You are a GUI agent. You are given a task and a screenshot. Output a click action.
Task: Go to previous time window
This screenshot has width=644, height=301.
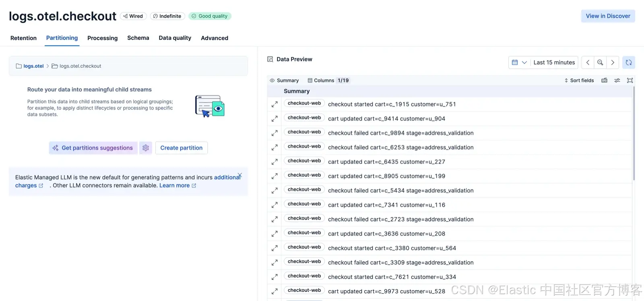pos(588,62)
